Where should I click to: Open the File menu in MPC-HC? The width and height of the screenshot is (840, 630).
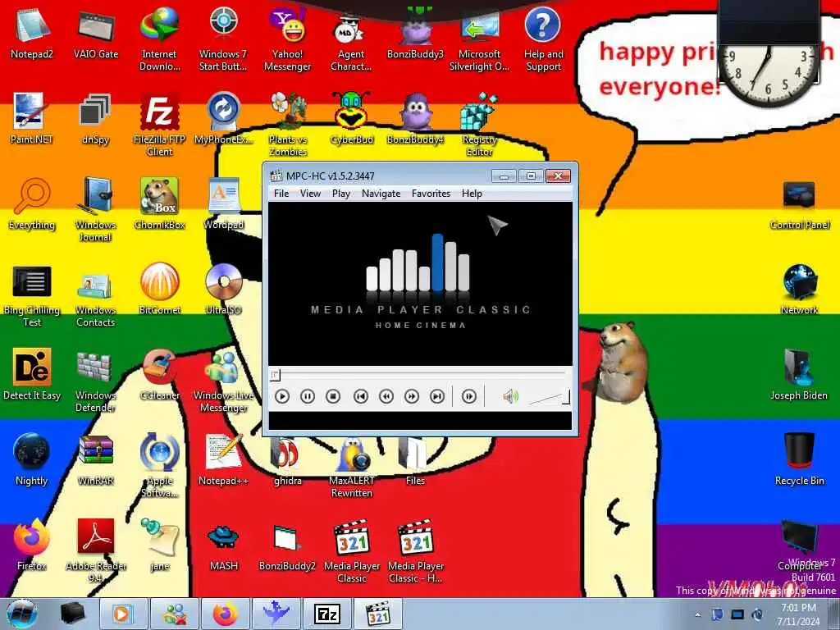pos(281,194)
